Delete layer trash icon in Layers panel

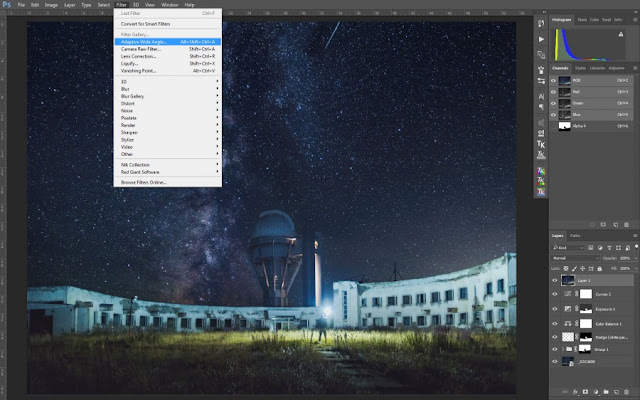coord(627,392)
